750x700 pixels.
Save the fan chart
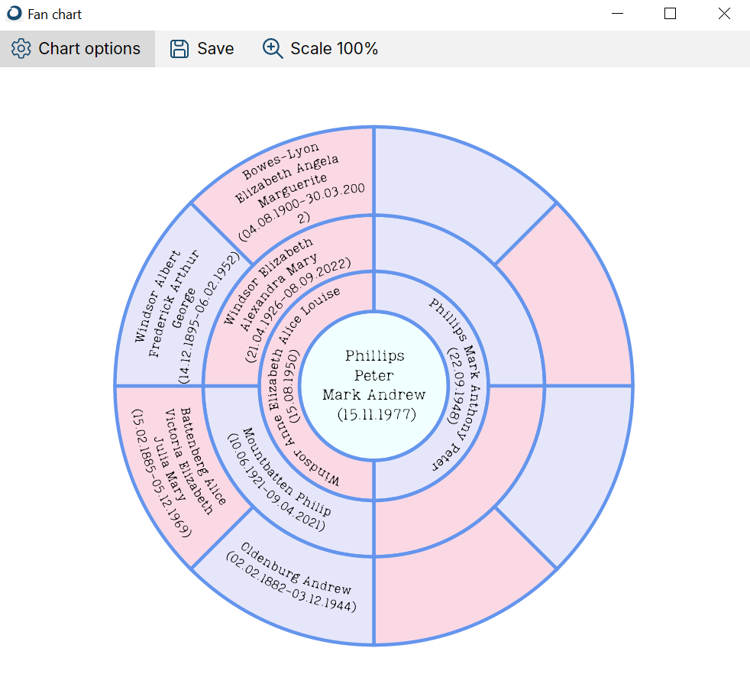click(202, 49)
